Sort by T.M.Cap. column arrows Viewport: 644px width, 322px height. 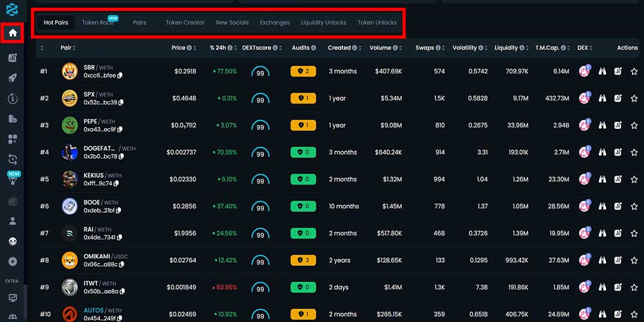569,48
